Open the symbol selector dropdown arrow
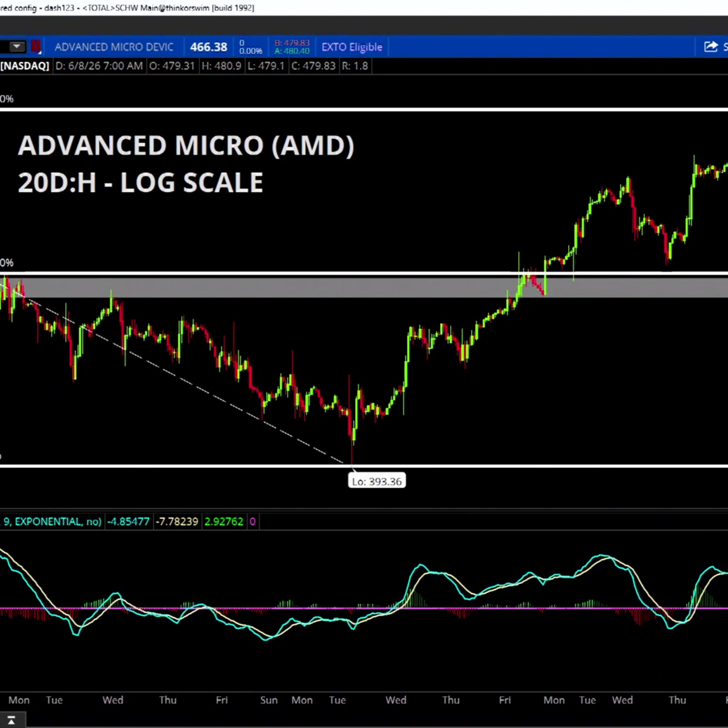This screenshot has height=728, width=728. click(16, 47)
